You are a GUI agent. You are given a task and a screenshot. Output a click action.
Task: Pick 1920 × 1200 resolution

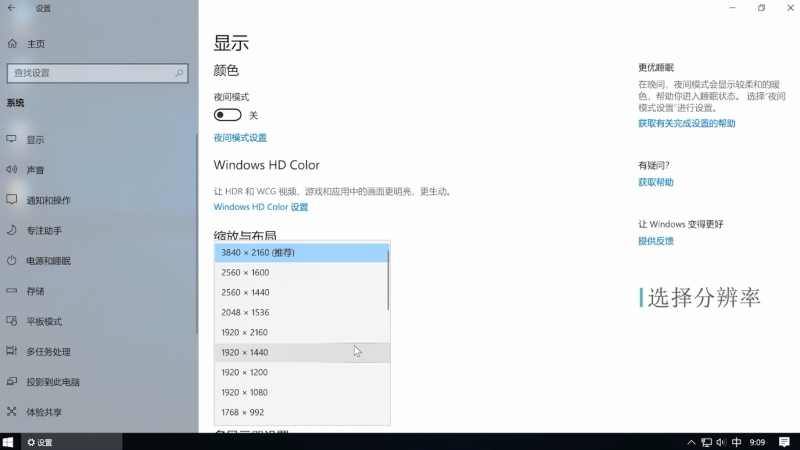click(x=302, y=372)
